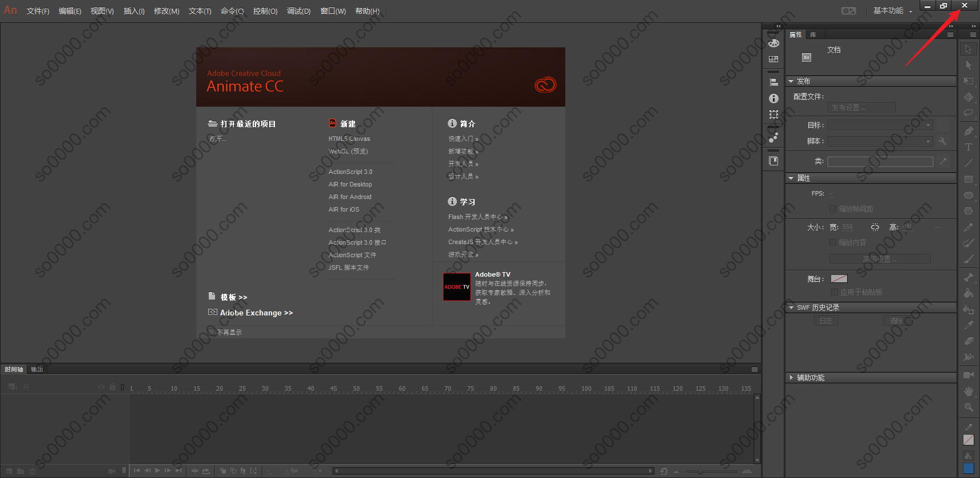This screenshot has width=980, height=478.
Task: Switch to the 库 tab
Action: tap(813, 35)
